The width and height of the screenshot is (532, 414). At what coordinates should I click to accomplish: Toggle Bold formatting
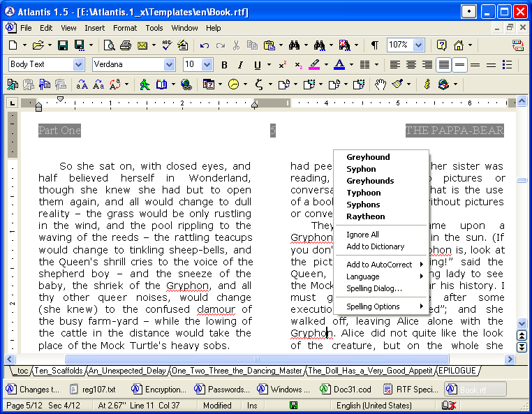tap(224, 65)
